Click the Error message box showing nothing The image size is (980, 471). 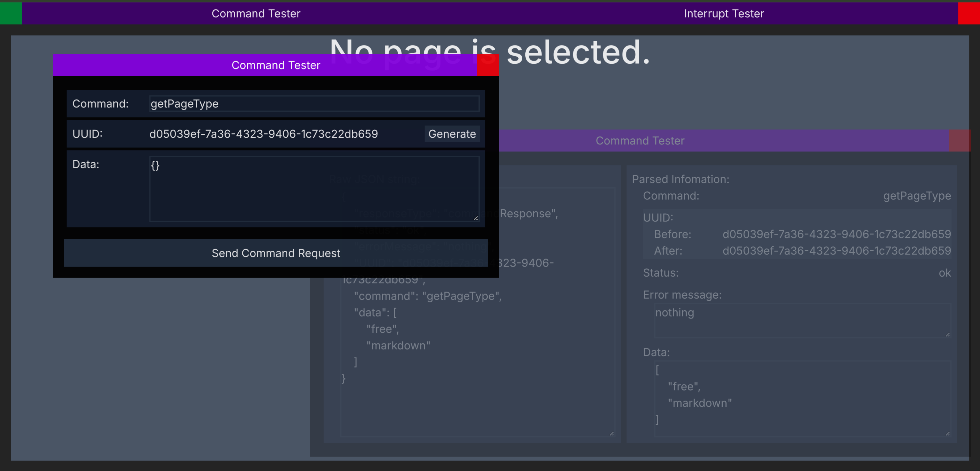[x=802, y=320]
